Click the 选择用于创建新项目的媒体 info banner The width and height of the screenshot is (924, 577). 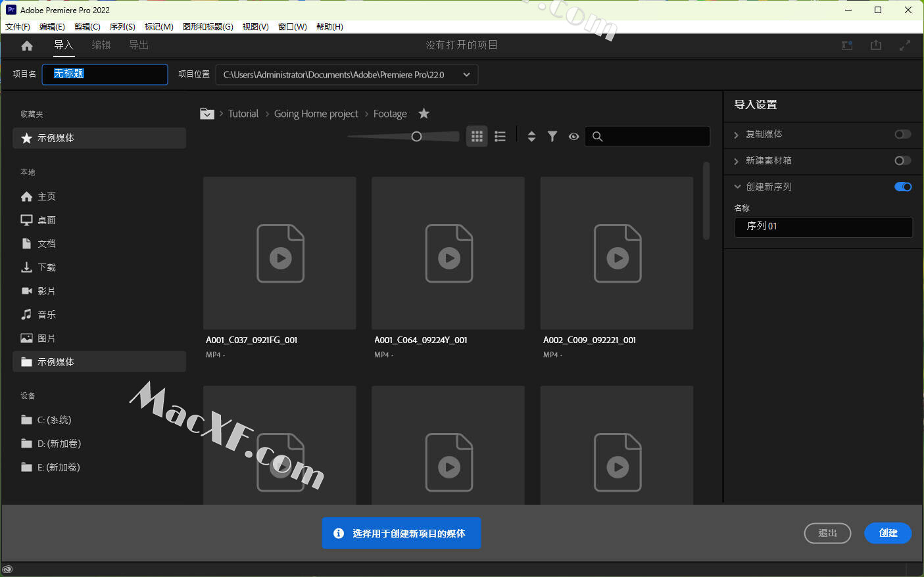coord(401,533)
